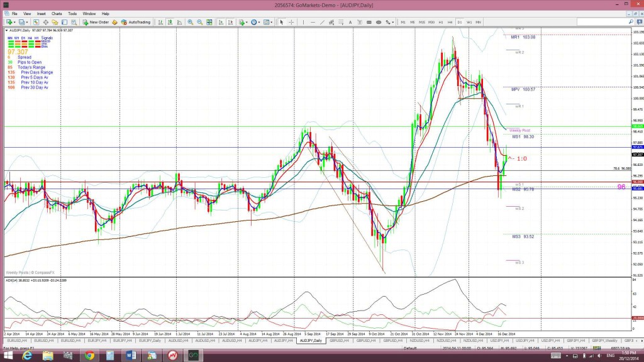The image size is (644, 362).
Task: Click the red 20.000 ADX level marker
Action: (x=638, y=318)
